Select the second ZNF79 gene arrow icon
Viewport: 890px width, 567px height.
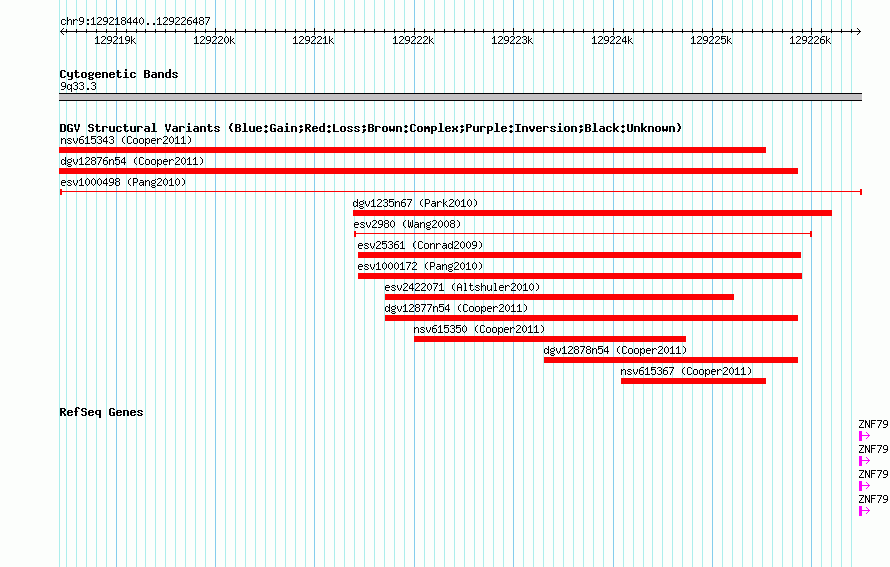(864, 461)
